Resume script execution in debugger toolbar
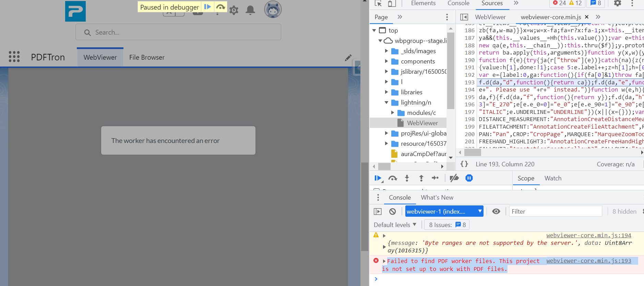 378,178
